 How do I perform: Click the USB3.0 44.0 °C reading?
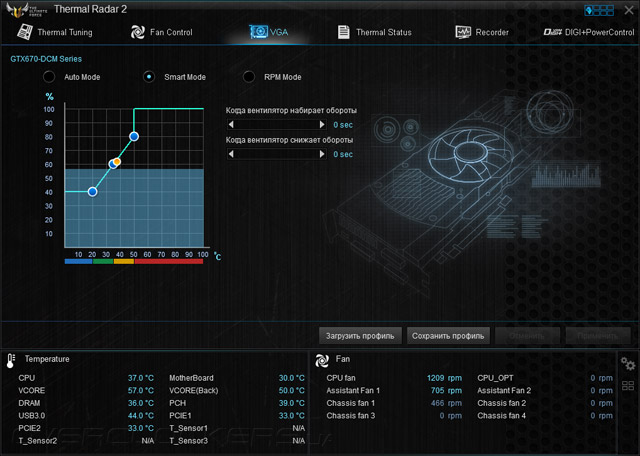140,416
